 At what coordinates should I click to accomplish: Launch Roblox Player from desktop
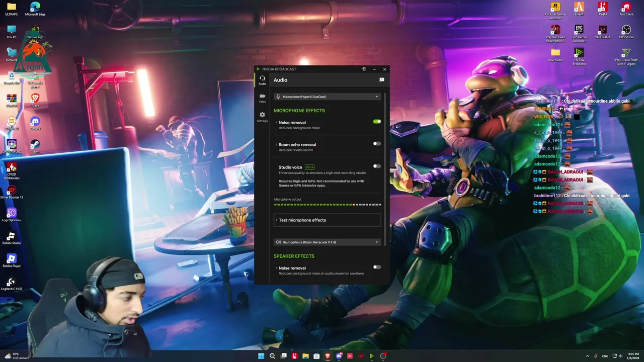(x=11, y=260)
